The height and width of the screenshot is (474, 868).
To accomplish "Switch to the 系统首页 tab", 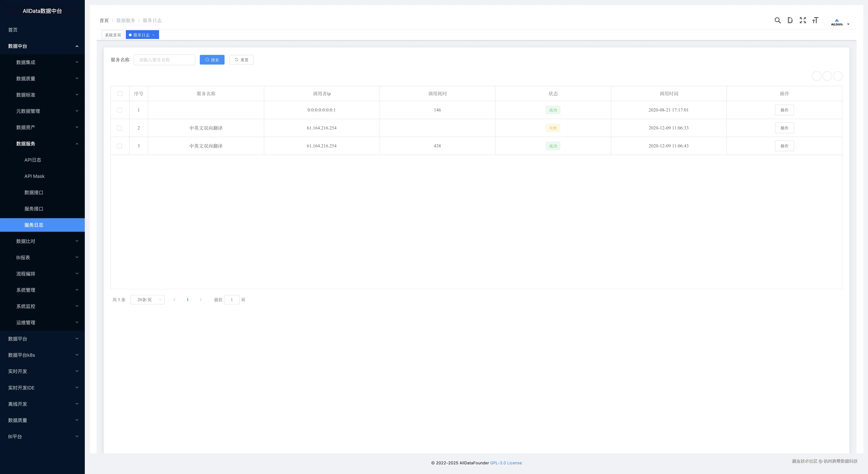I will [113, 35].
